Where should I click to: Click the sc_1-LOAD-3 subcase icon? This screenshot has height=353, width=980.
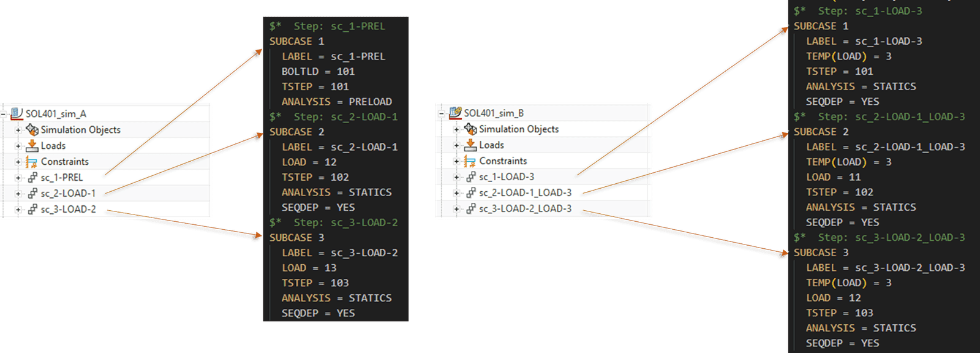471,176
